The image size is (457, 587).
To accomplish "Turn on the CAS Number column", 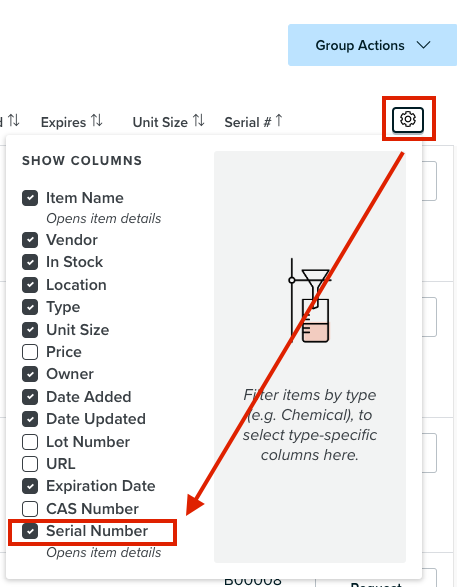I will coord(30,509).
